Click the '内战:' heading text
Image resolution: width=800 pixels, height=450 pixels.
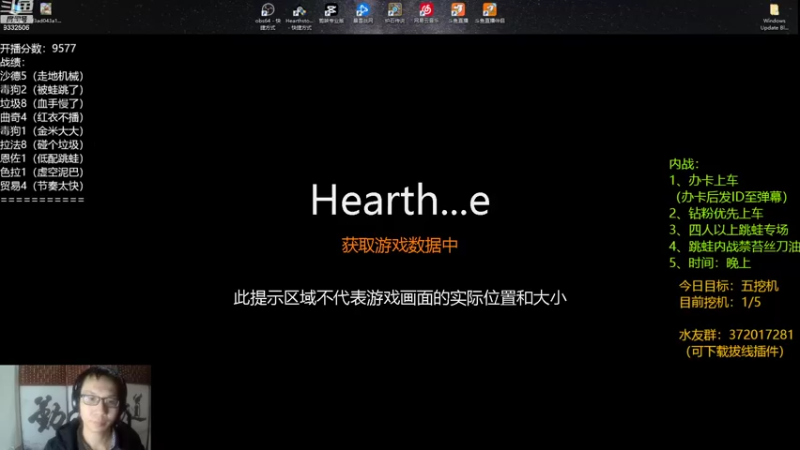click(684, 164)
